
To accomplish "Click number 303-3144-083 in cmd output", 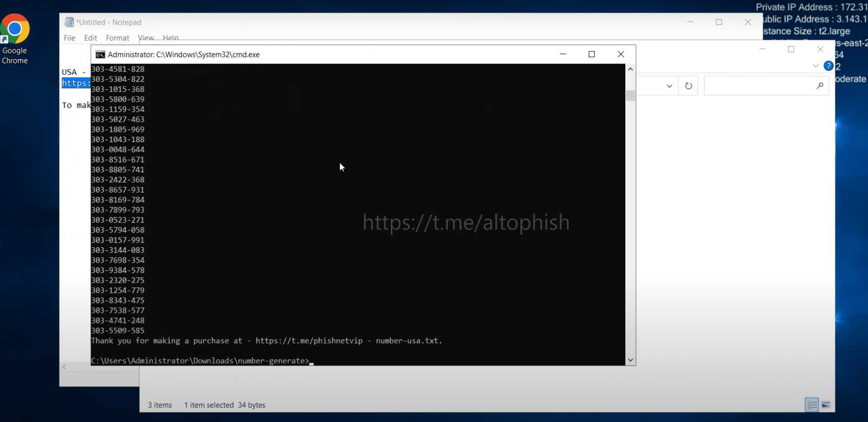I will (118, 250).
